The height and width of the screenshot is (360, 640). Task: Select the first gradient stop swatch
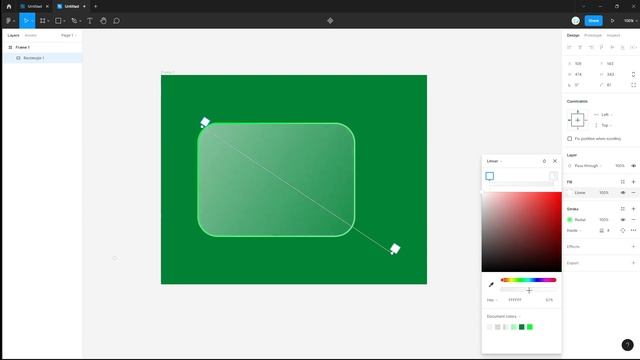click(x=490, y=176)
